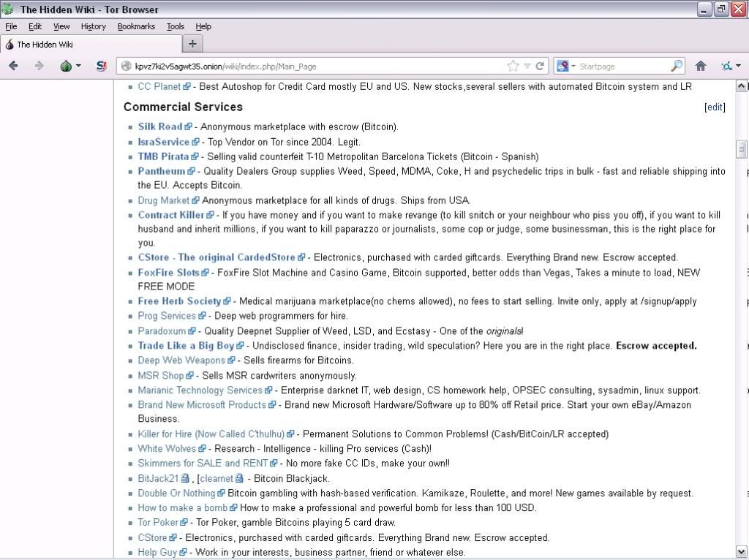Go forward with the forward arrow
The height and width of the screenshot is (560, 749).
click(39, 66)
